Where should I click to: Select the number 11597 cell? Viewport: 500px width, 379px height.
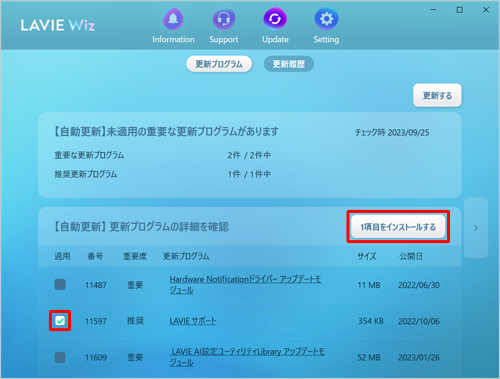[96, 321]
